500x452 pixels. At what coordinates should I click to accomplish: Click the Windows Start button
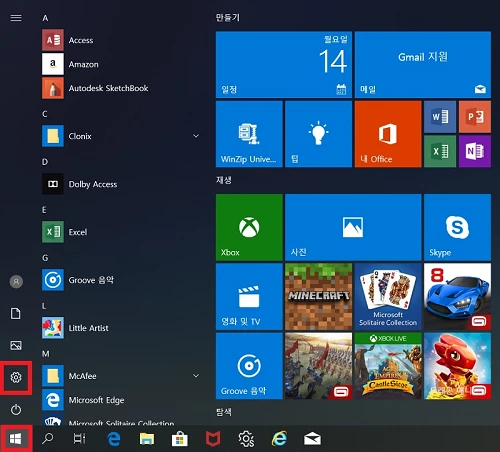click(x=16, y=439)
